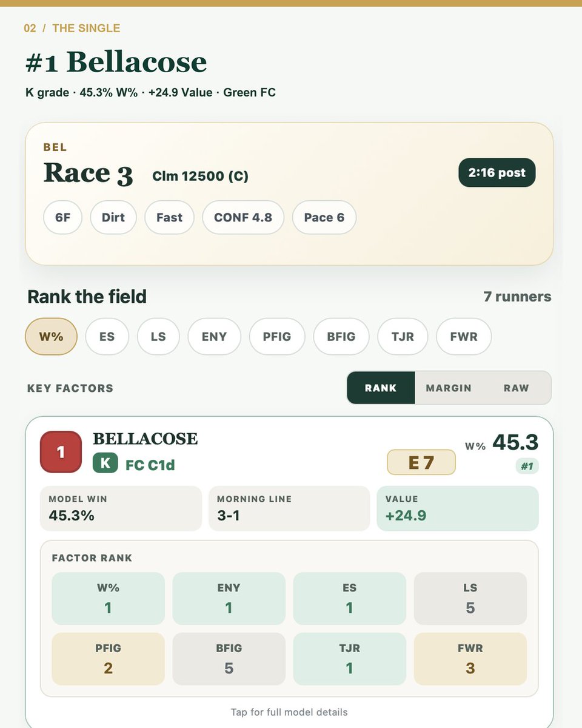This screenshot has width=582, height=728.
Task: Click the Rank the field heading
Action: pyautogui.click(x=87, y=297)
